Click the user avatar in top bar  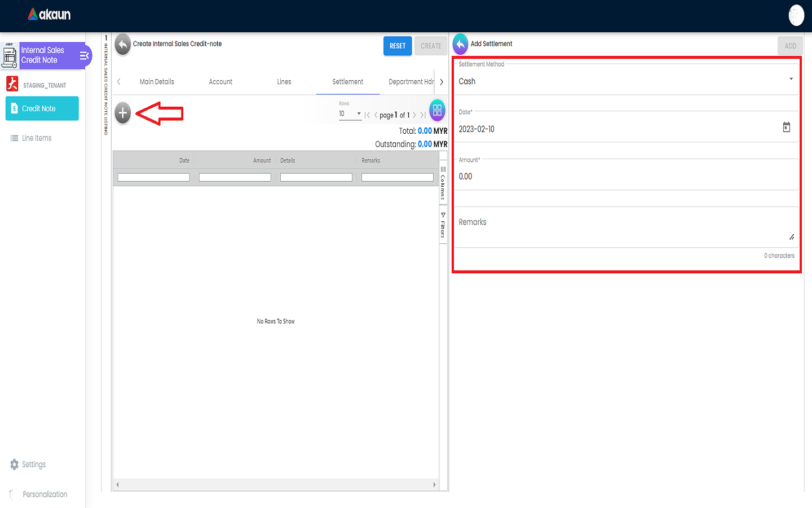(x=796, y=15)
